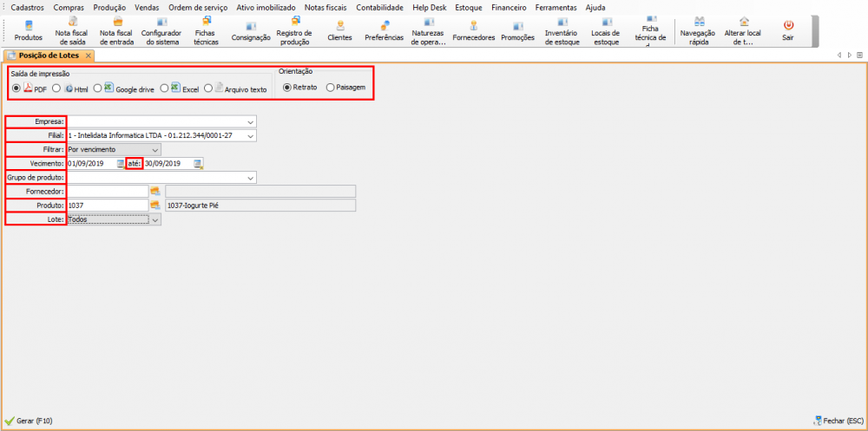Close the Posição de Lotes tab

pos(89,56)
